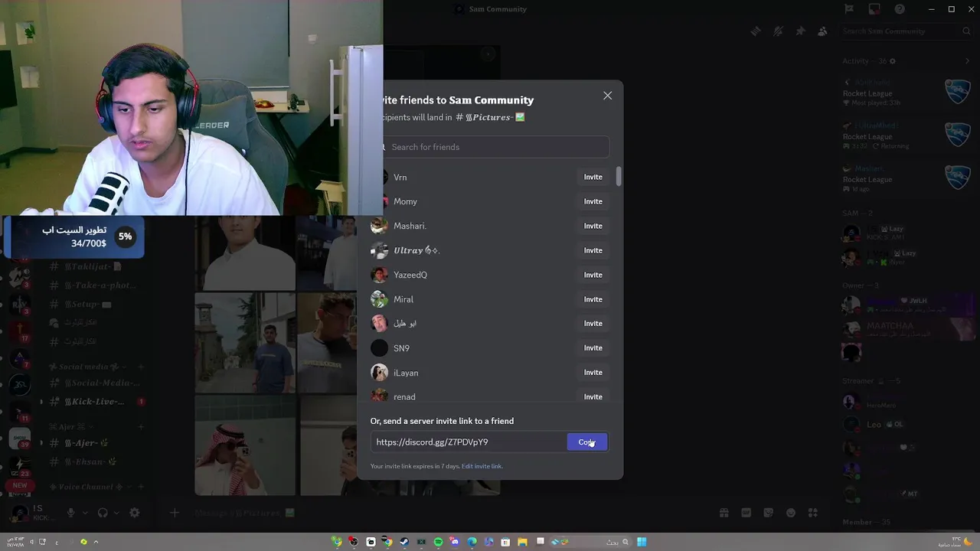This screenshot has height=551, width=980.
Task: Invite ابو هليل to the server
Action: (x=593, y=324)
